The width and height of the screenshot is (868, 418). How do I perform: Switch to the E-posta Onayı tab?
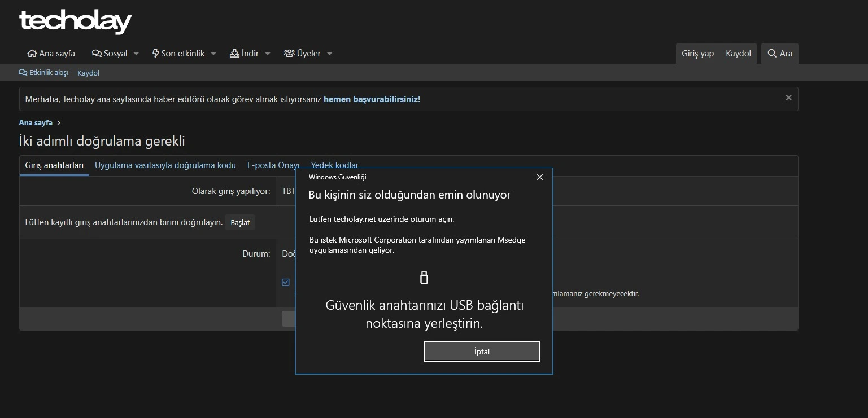coord(273,165)
